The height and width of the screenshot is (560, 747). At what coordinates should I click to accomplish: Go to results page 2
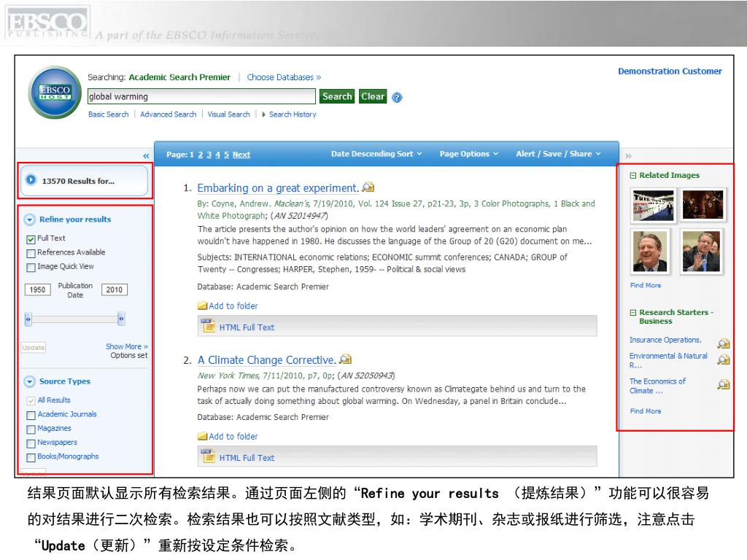click(x=201, y=155)
